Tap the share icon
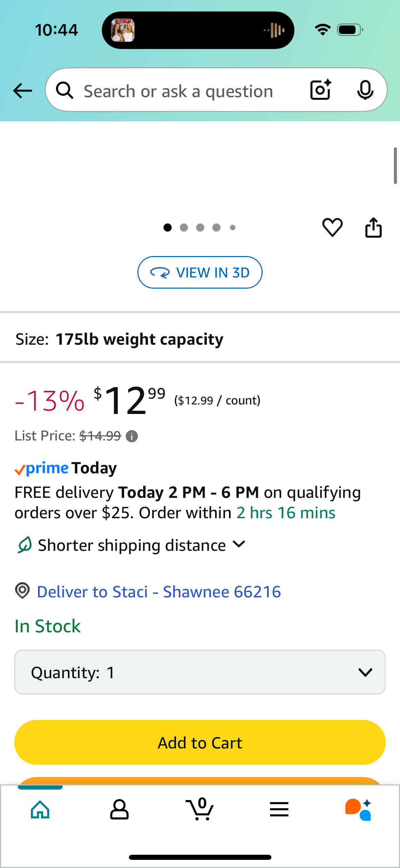The image size is (400, 868). click(x=373, y=227)
